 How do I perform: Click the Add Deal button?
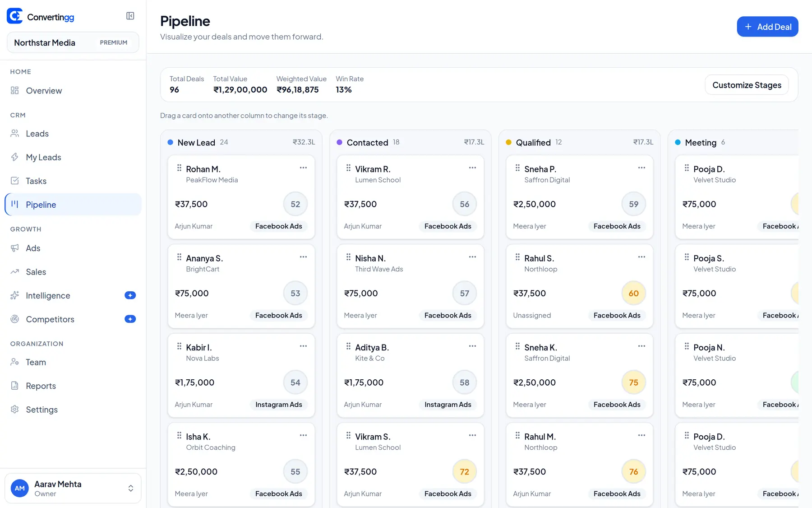pos(767,27)
